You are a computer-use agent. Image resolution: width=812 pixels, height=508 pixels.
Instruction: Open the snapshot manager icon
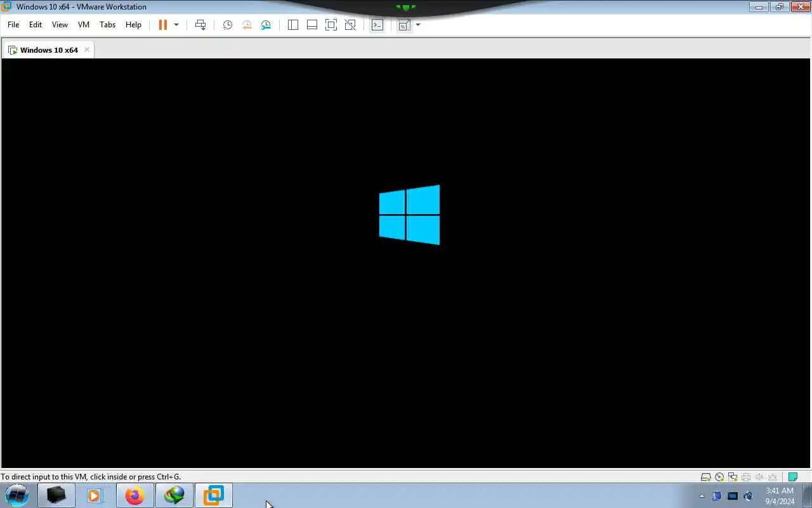point(266,25)
